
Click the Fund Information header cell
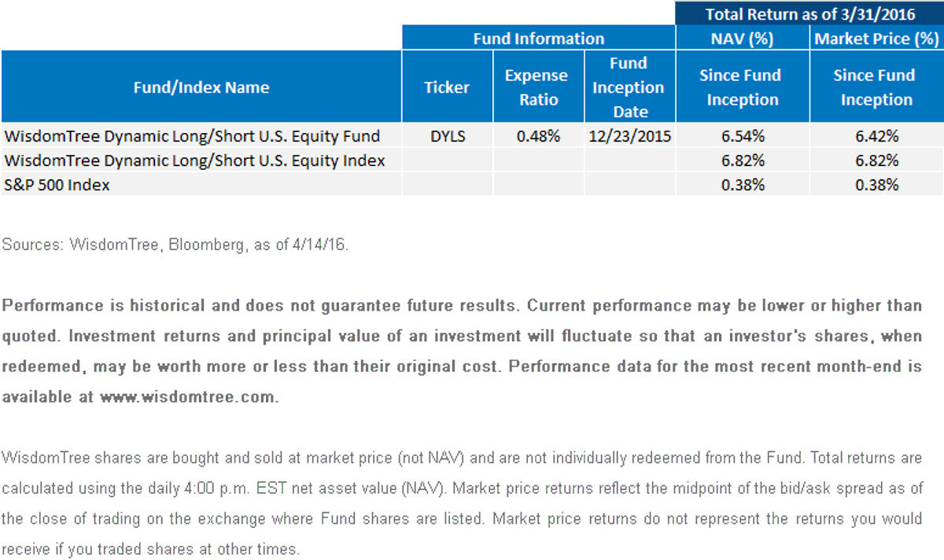point(539,38)
